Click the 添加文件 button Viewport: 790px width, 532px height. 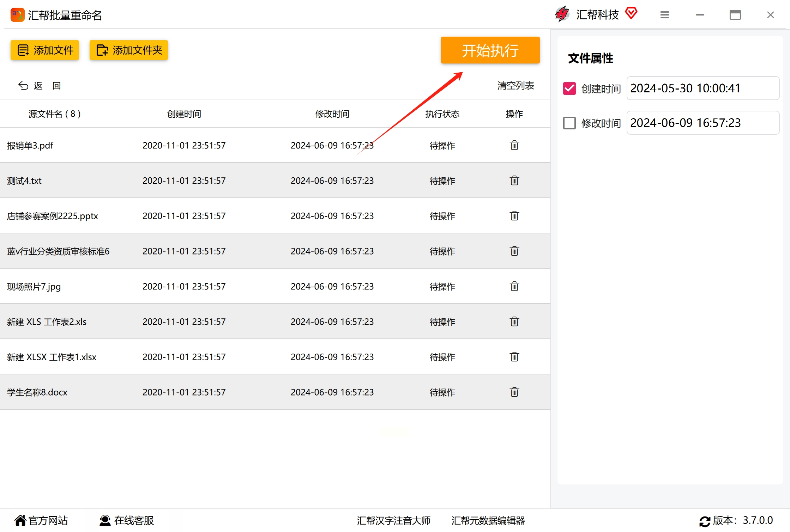[x=45, y=50]
